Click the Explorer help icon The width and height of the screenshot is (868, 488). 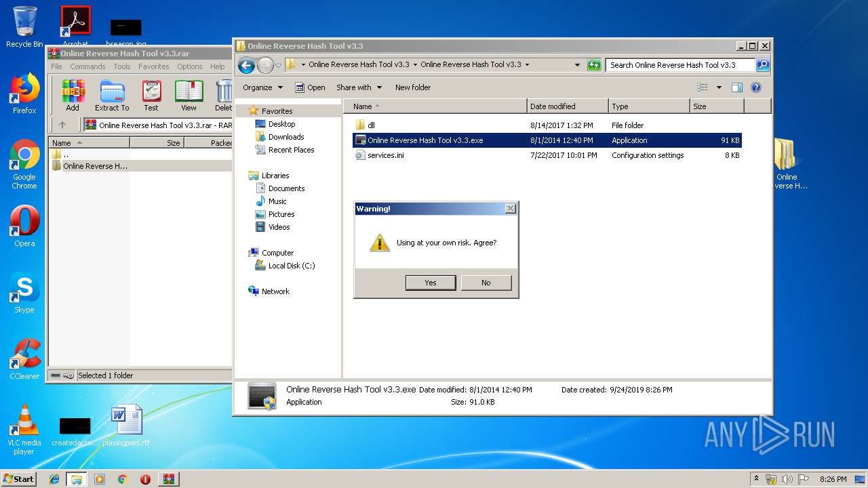point(756,87)
